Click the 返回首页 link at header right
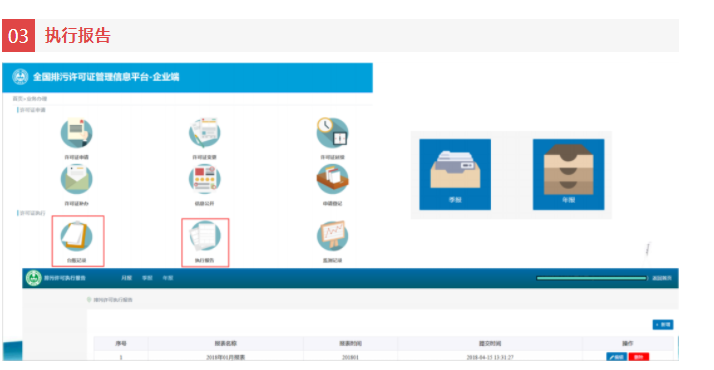Viewport: 714px width, 370px height. click(x=662, y=278)
